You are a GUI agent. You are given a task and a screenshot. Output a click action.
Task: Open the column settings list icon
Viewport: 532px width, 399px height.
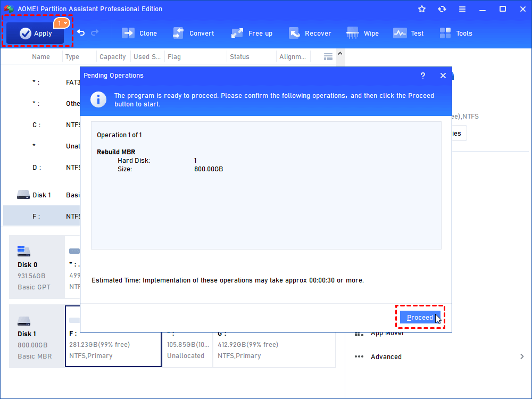pyautogui.click(x=328, y=57)
